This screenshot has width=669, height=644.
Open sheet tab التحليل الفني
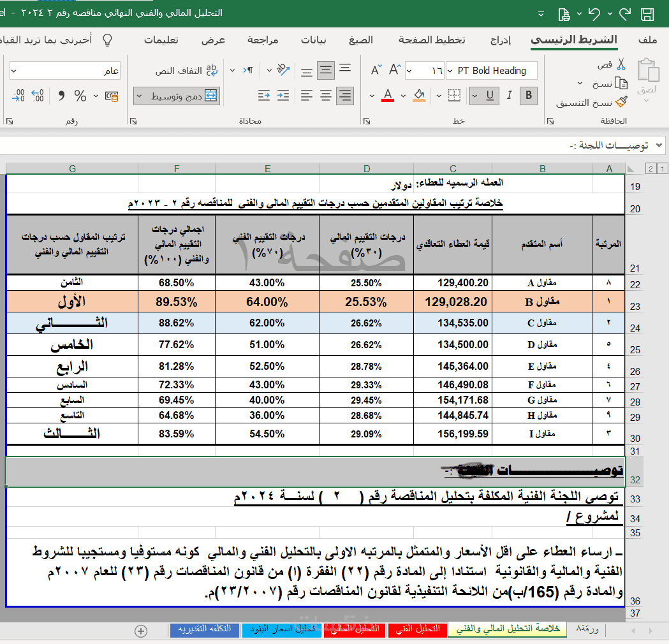[x=417, y=629]
